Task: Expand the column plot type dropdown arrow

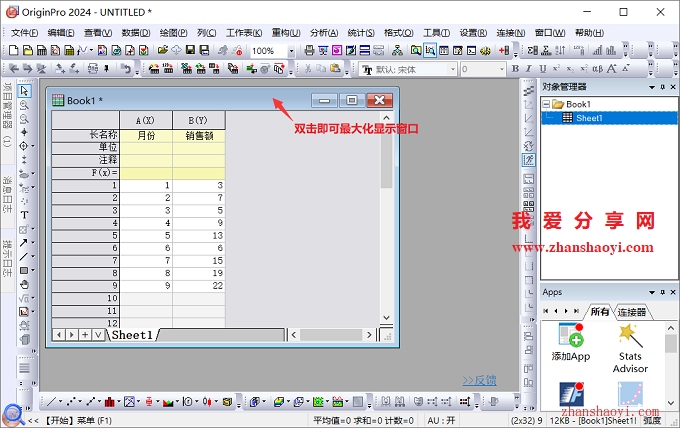Action: point(119,402)
